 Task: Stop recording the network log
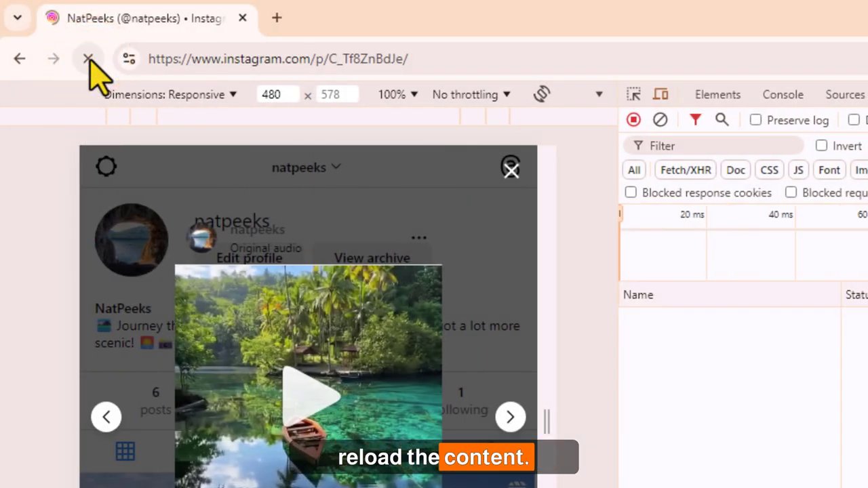pos(633,120)
